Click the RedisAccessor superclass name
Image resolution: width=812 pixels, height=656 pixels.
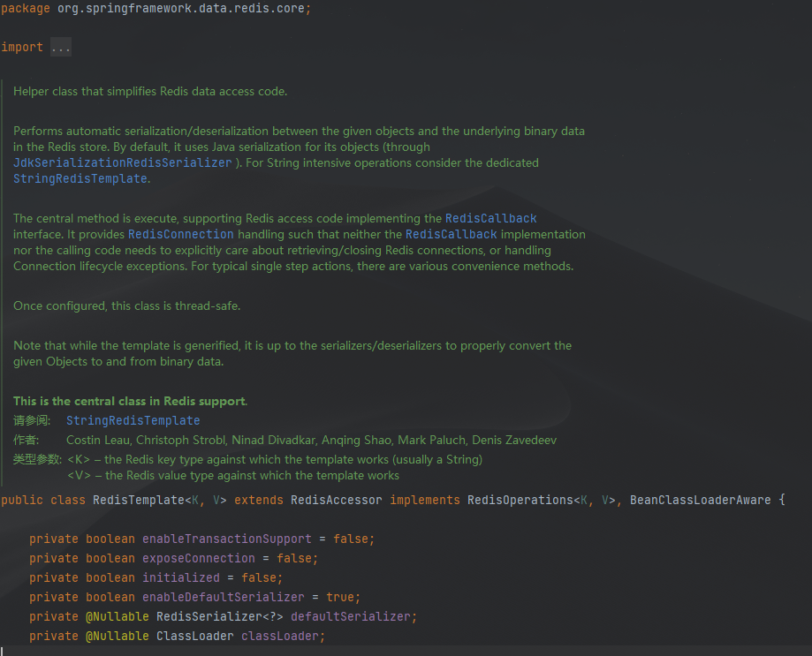336,501
